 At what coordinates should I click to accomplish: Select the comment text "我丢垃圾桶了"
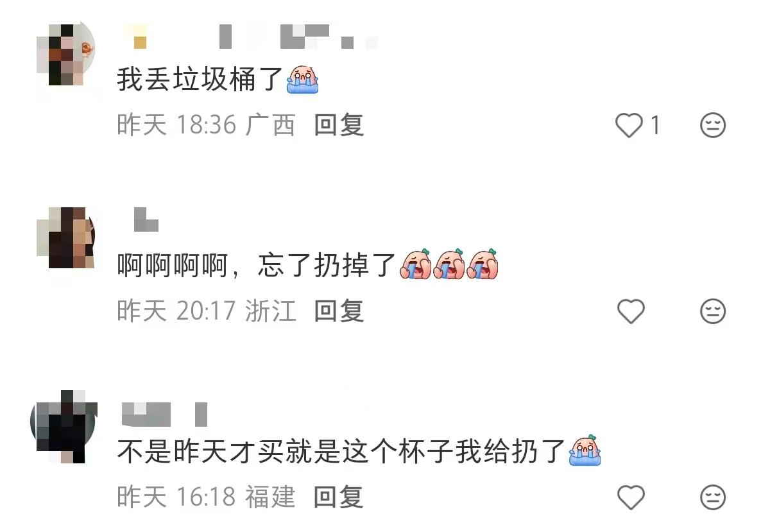[200, 80]
